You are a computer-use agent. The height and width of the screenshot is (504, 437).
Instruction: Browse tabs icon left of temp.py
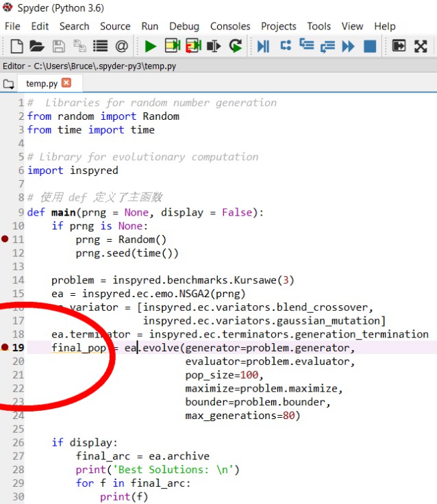click(x=9, y=84)
